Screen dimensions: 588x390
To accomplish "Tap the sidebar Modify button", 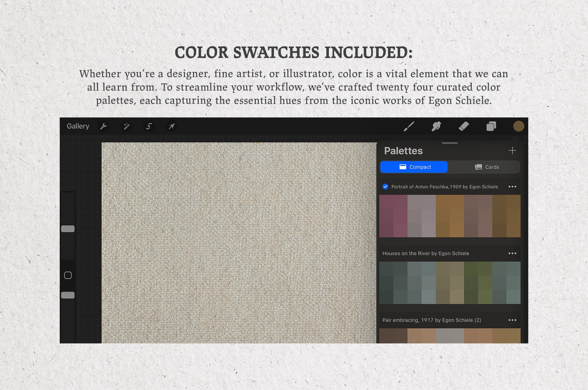I will [x=68, y=275].
